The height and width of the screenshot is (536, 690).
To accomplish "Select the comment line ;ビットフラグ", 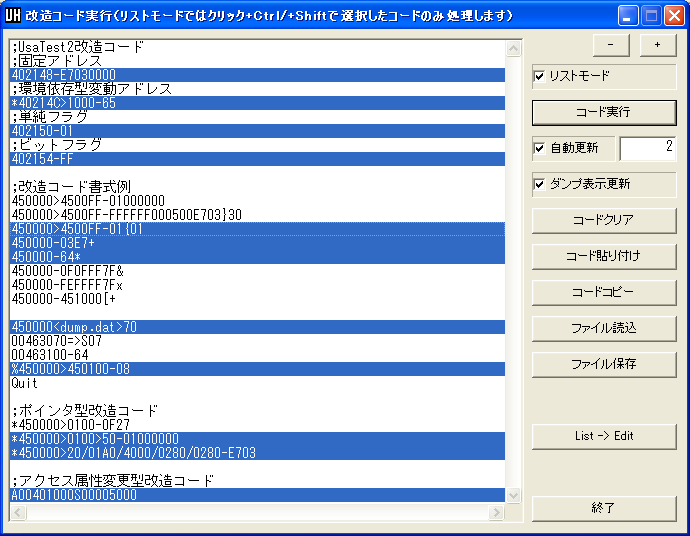I will coord(257,145).
